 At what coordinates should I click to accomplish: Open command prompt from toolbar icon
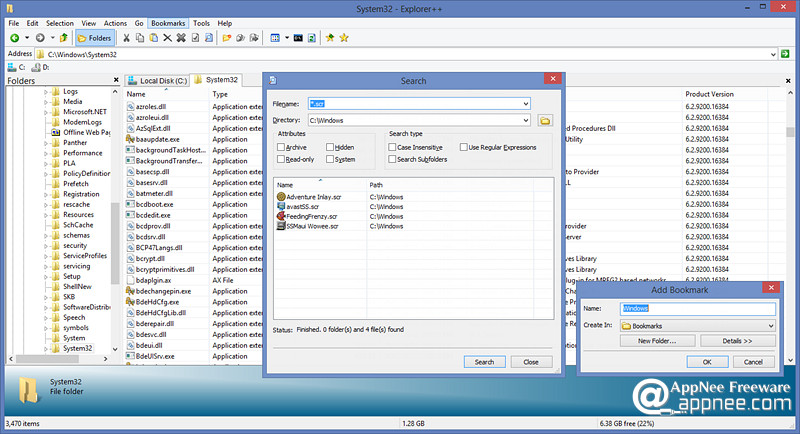click(298, 38)
